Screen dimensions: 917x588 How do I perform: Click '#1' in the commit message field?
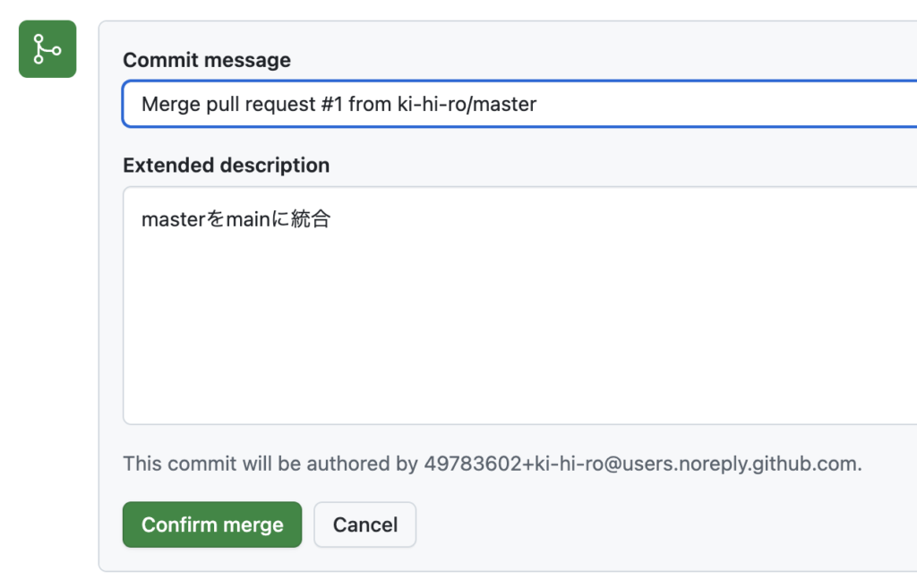point(330,104)
